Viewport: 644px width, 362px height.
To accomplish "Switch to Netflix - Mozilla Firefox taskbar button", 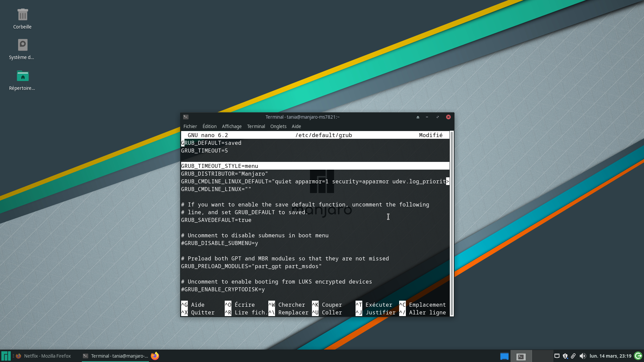I will (44, 356).
